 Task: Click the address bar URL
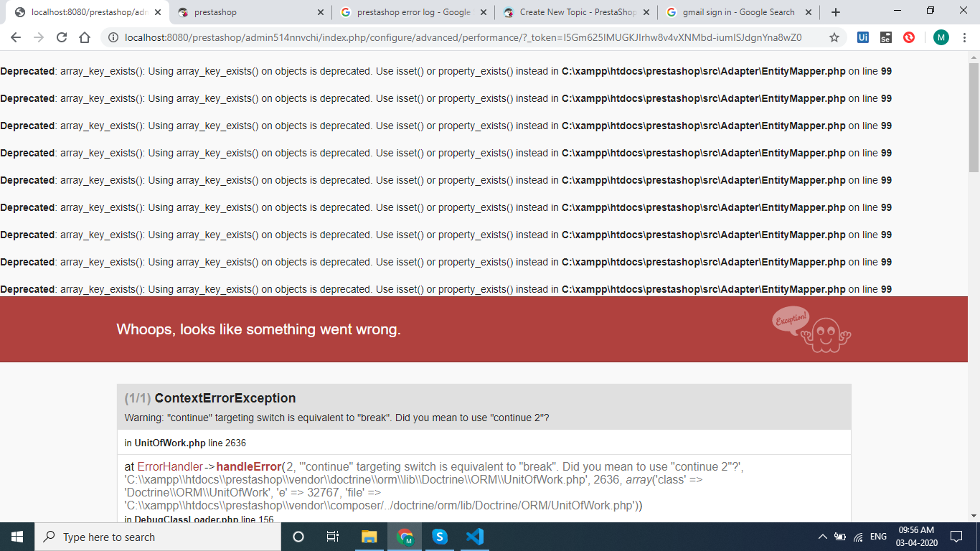pos(463,37)
